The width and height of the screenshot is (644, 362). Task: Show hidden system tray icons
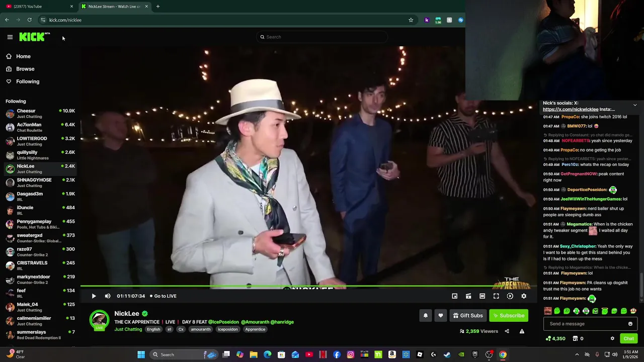(x=577, y=354)
